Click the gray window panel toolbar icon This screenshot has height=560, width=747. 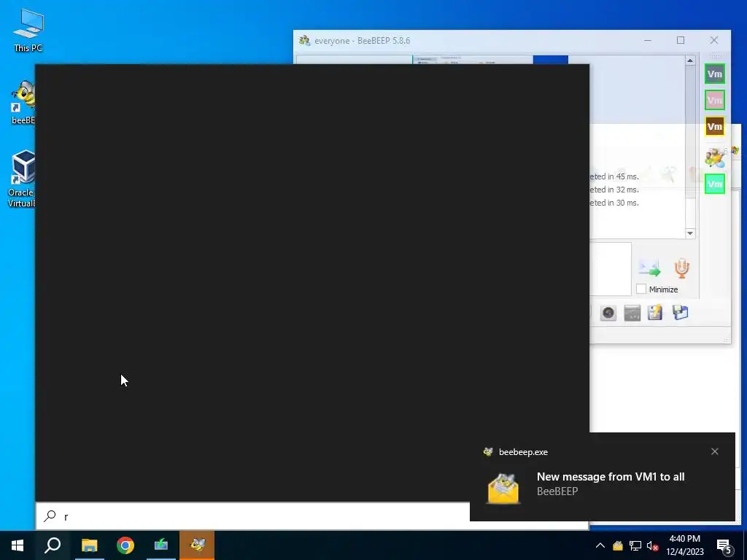(632, 313)
